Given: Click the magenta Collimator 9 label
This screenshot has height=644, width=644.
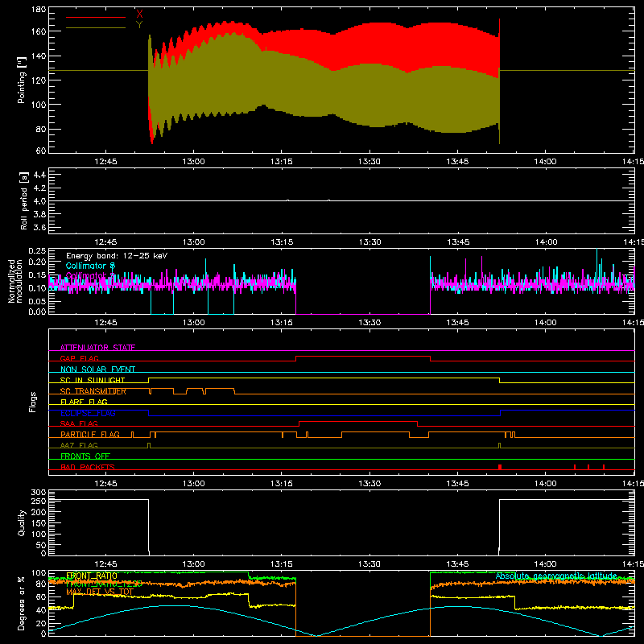Looking at the screenshot, I should coord(90,275).
